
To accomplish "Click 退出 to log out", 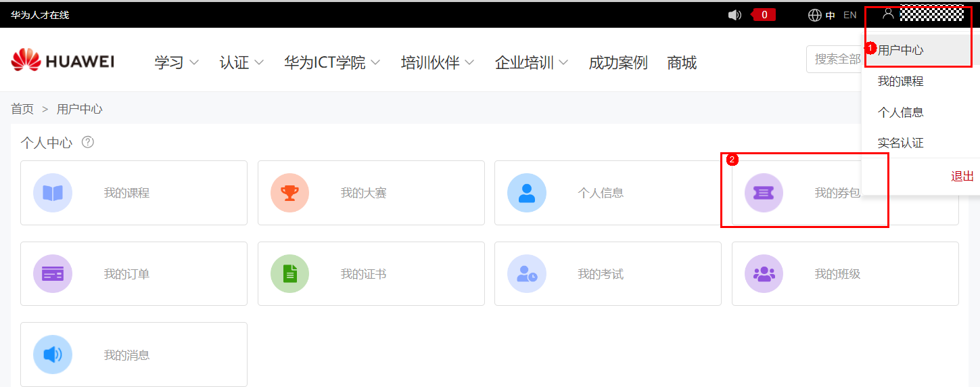I will pyautogui.click(x=962, y=177).
